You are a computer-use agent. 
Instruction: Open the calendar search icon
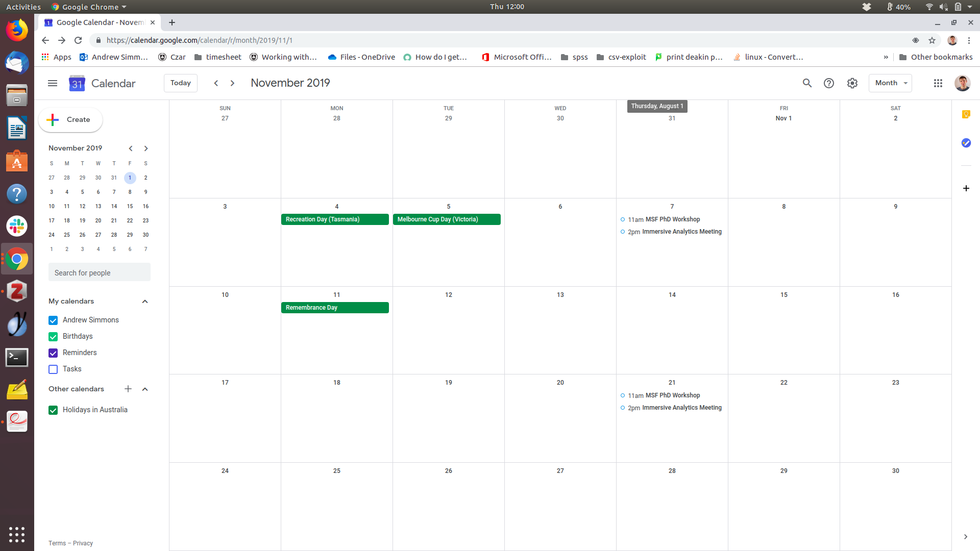click(x=807, y=83)
